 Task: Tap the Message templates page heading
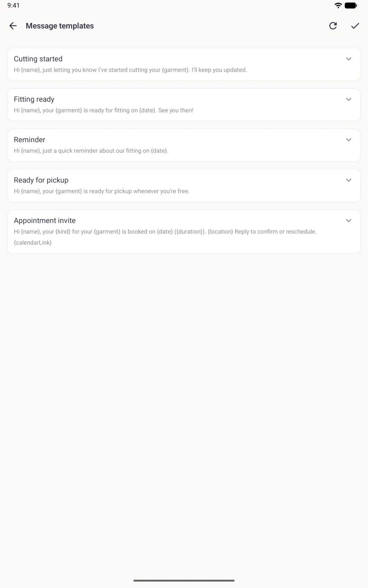click(x=60, y=26)
